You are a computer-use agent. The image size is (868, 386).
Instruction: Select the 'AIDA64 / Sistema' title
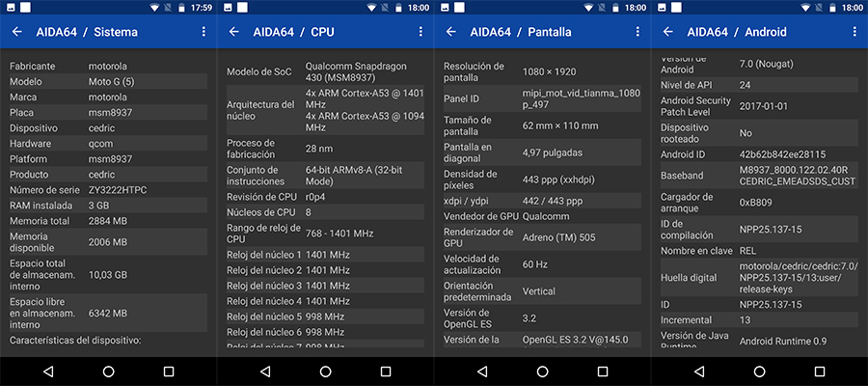87,32
